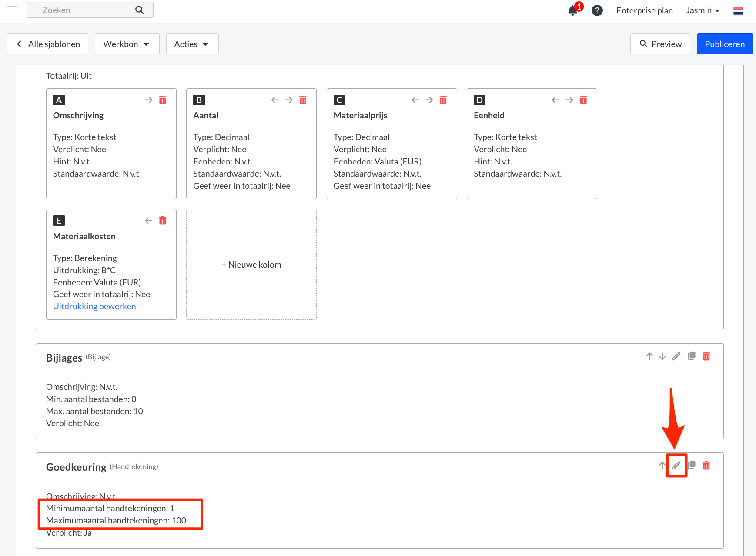Click the Goedkeuring section heading
The width and height of the screenshot is (756, 556).
pos(76,467)
